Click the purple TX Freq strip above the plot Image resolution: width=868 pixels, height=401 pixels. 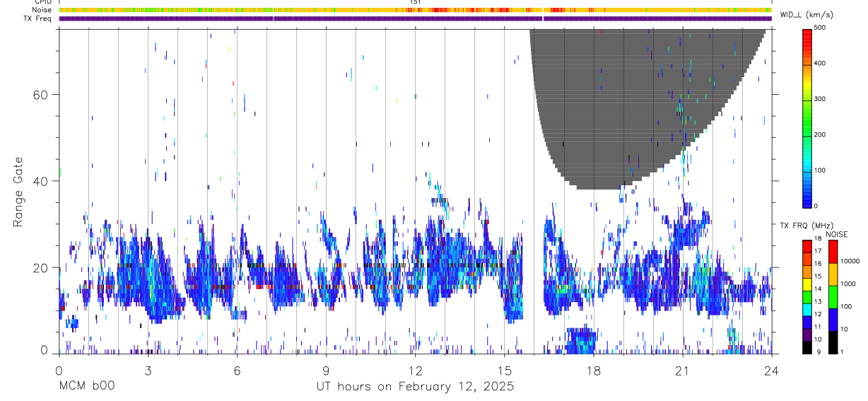415,18
